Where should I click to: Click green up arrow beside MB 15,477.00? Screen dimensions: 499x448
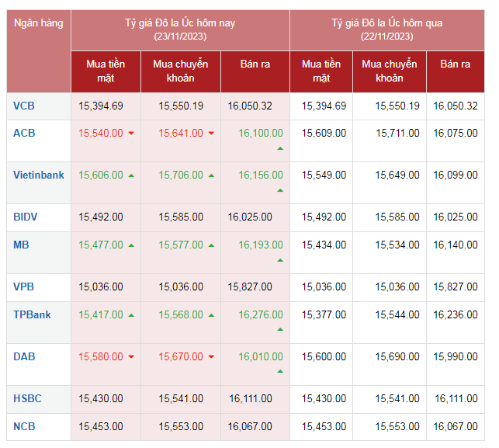[x=131, y=245]
